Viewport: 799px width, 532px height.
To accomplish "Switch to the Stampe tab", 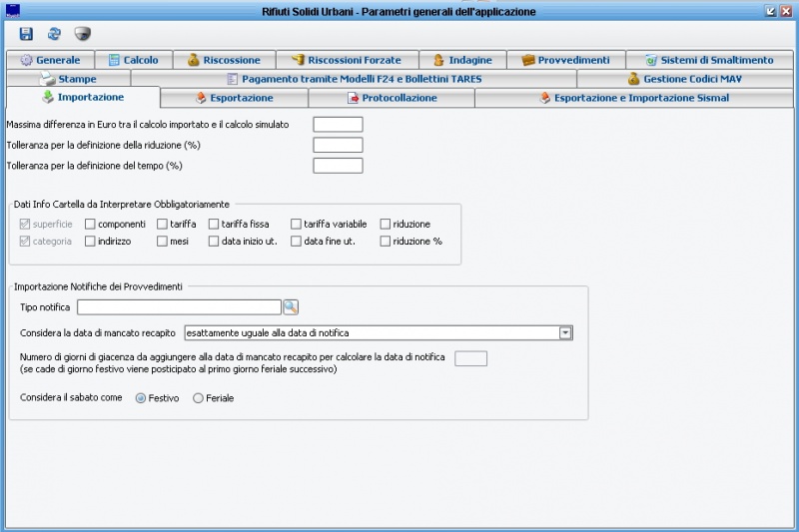I will (x=68, y=79).
